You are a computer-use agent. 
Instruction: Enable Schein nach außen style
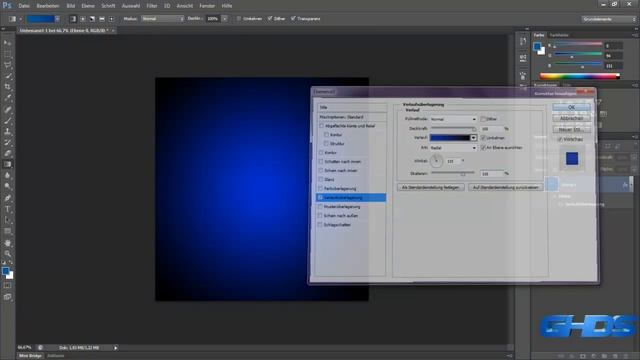point(321,216)
